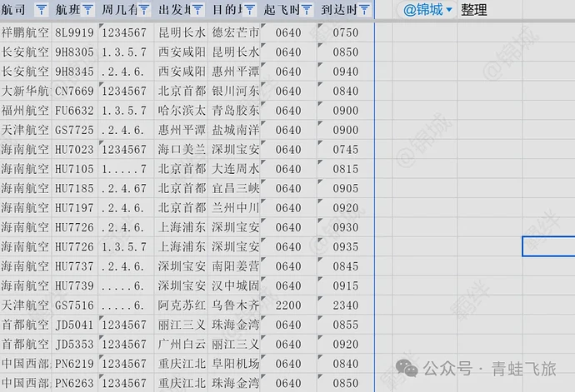Click airline cell 福州航空
Image resolution: width=575 pixels, height=392 pixels.
click(26, 110)
